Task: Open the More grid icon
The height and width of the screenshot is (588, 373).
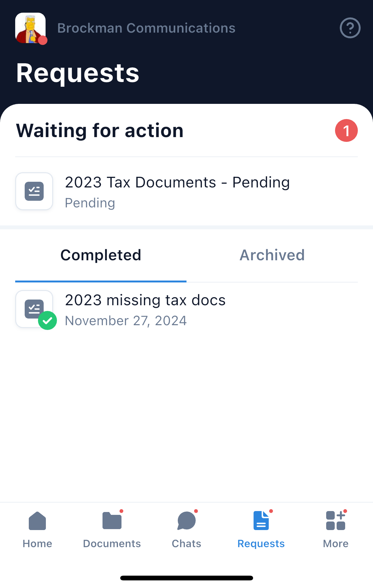Action: click(335, 521)
